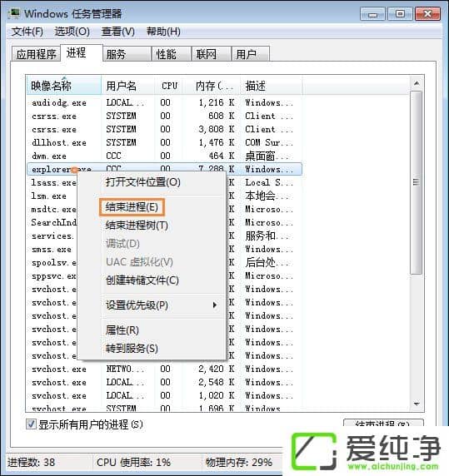The width and height of the screenshot is (449, 476).
Task: Sort by 内存 column header
Action: (212, 86)
